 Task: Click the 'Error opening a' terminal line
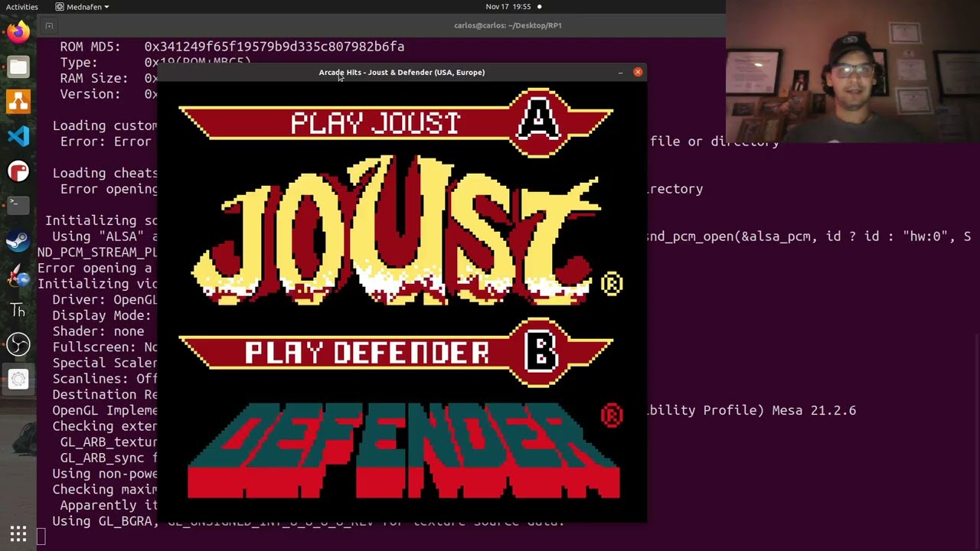[x=94, y=268]
